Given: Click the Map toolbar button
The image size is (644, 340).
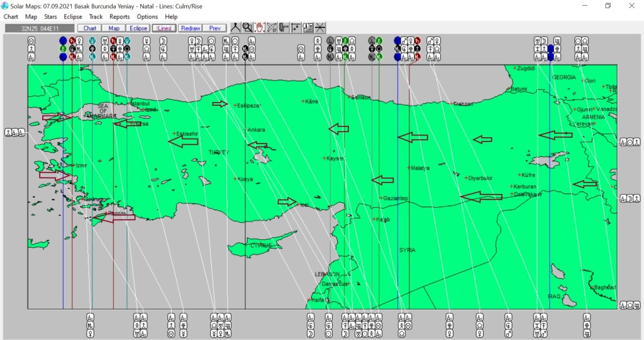Looking at the screenshot, I should tap(114, 28).
